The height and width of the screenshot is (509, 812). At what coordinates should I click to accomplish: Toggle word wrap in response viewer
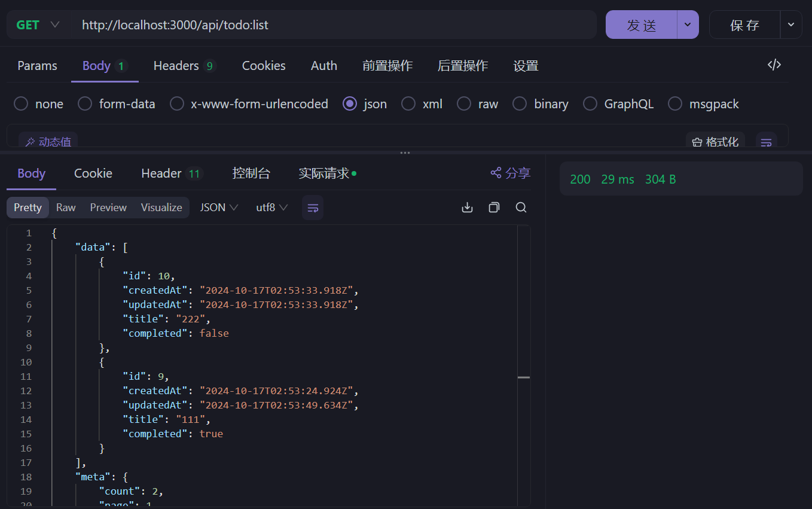click(313, 208)
